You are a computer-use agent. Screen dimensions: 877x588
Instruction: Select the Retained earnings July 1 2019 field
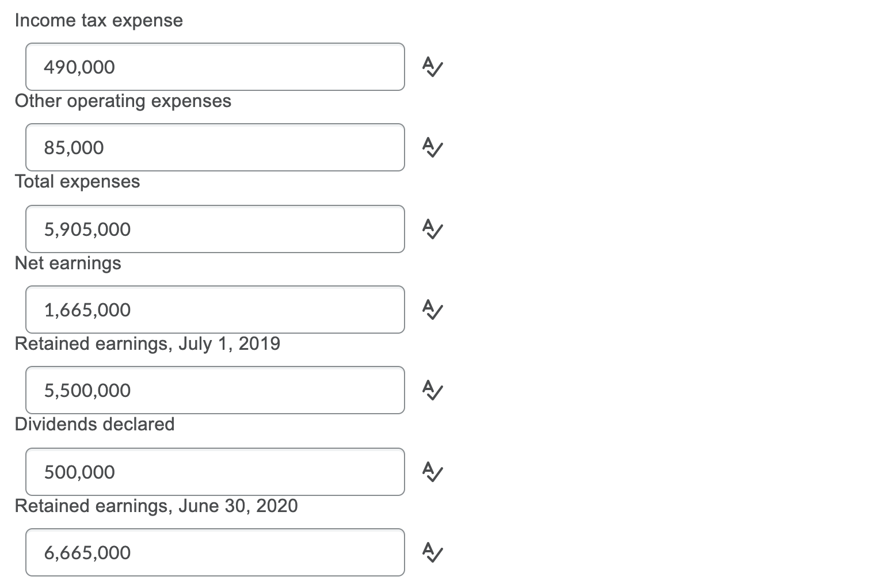(x=215, y=391)
